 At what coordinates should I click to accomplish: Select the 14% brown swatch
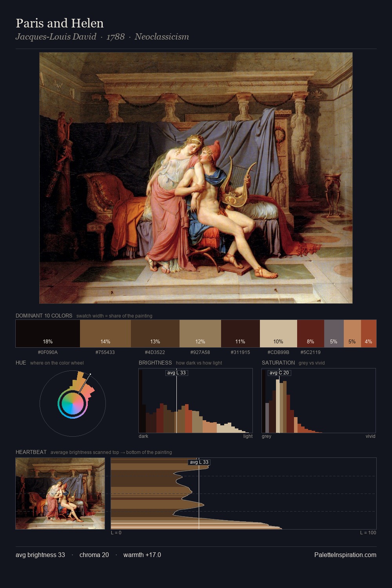(105, 334)
